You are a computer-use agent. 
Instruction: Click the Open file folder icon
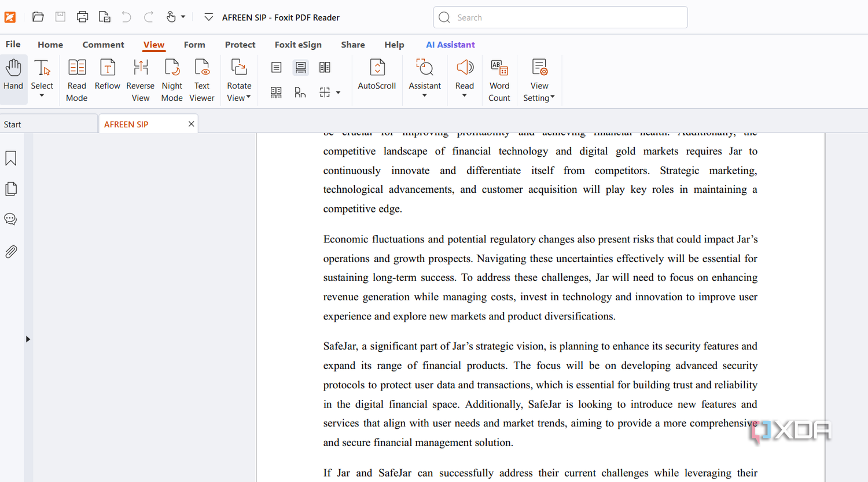coord(38,17)
